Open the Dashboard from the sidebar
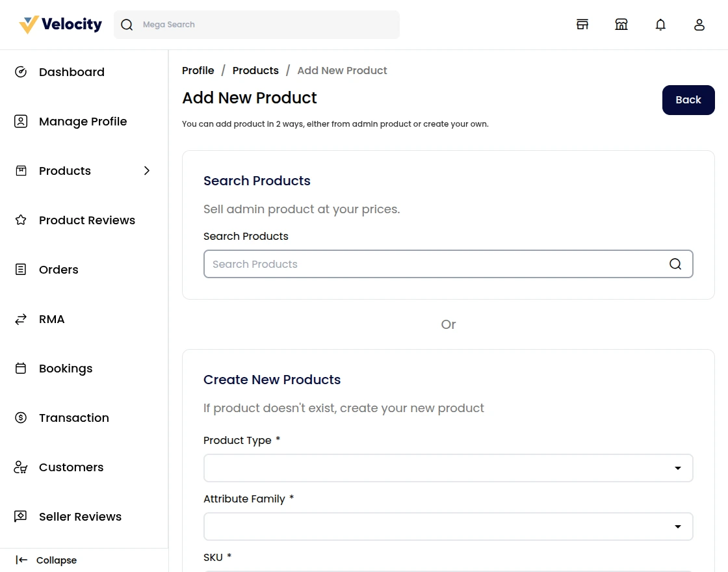 coord(20,71)
